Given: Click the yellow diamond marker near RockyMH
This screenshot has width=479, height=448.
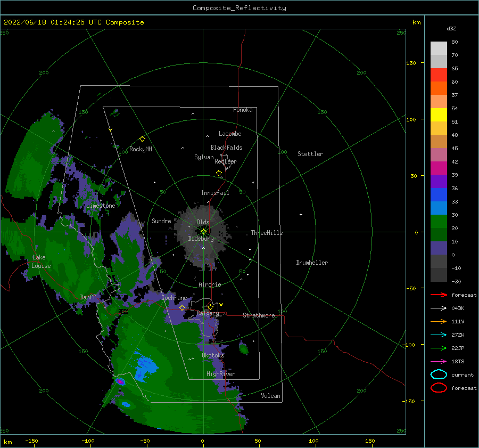Looking at the screenshot, I should 142,139.
